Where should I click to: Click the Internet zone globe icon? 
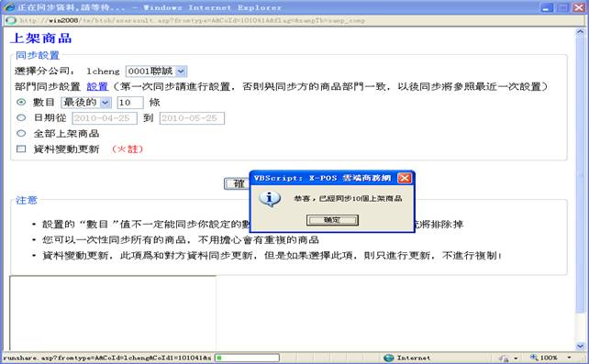[389, 358]
